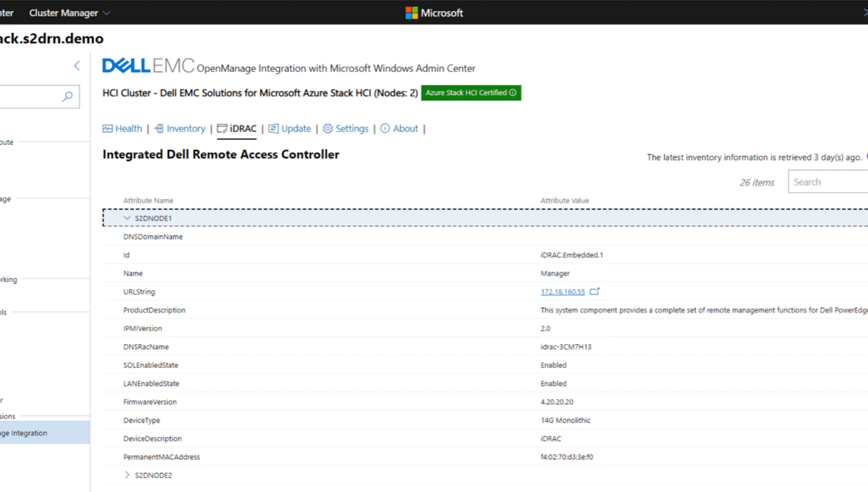The image size is (868, 492).
Task: Click the iDRAC tab icon
Action: point(222,128)
